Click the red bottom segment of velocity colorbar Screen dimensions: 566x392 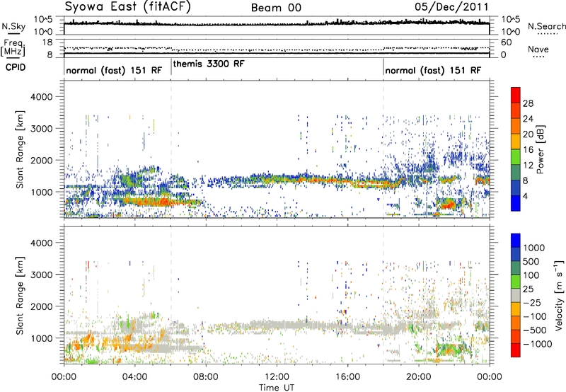[x=516, y=350]
